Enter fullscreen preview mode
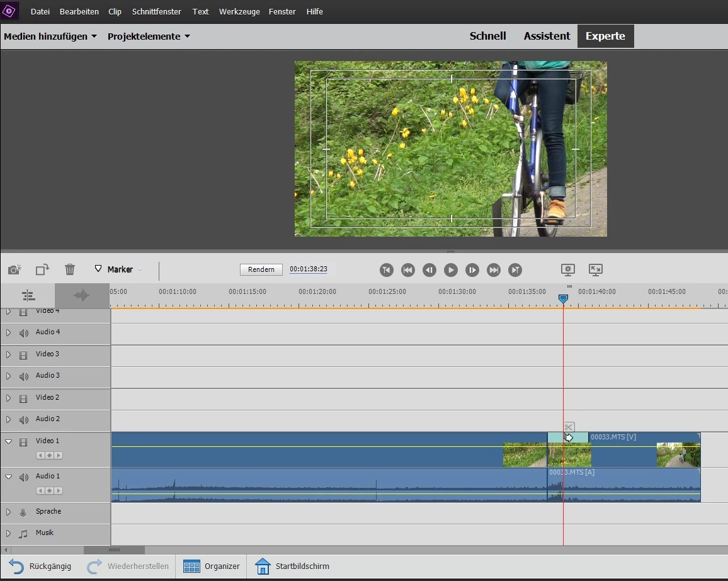 tap(595, 269)
